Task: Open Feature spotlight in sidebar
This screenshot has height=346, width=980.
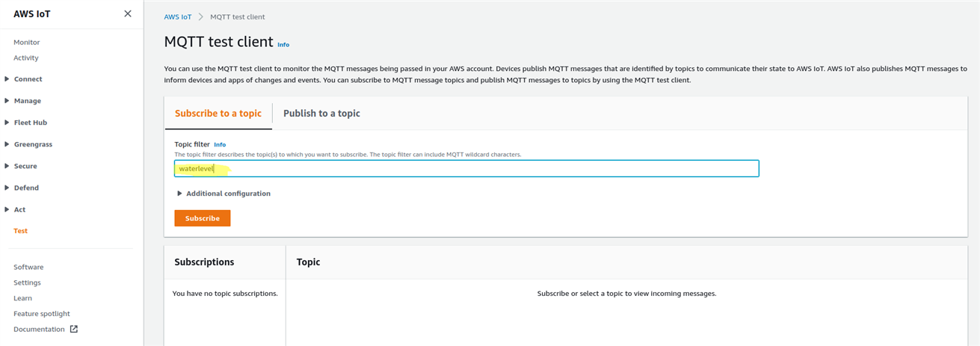Action: 42,314
